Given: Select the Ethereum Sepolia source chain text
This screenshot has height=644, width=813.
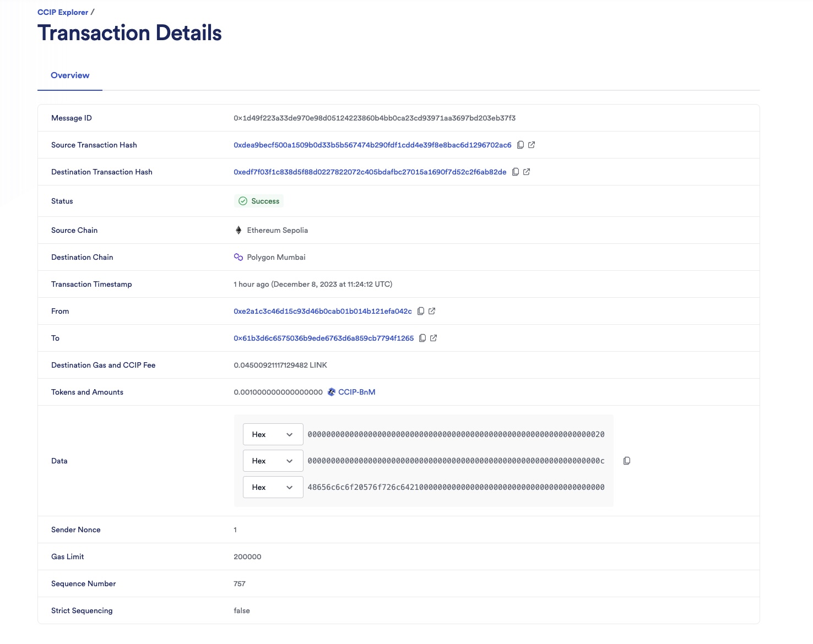Looking at the screenshot, I should tap(278, 231).
